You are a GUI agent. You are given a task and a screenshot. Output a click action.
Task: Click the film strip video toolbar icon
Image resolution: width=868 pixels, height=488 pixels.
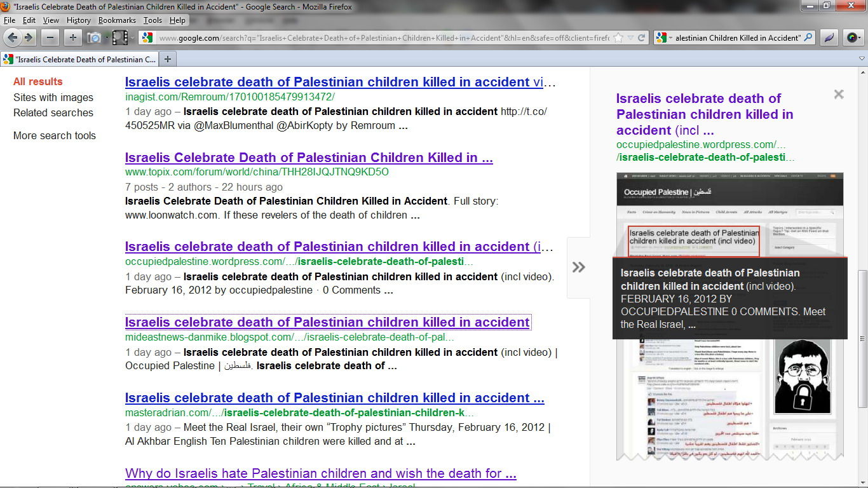120,37
